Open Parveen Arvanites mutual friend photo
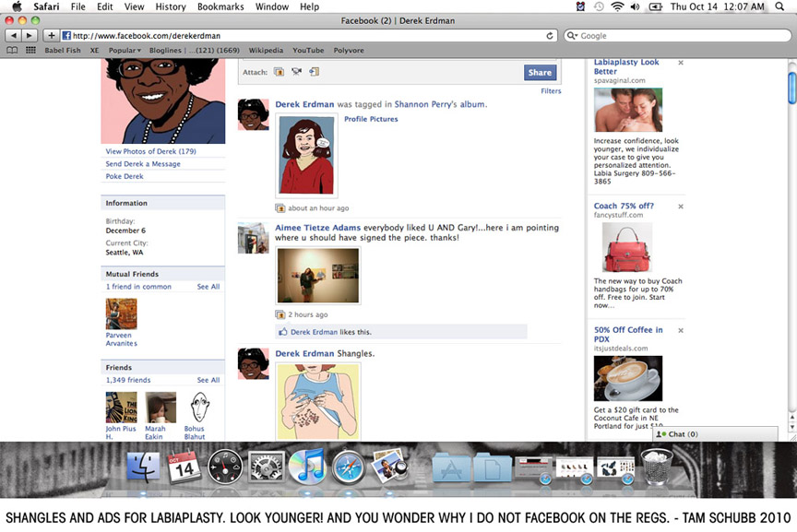Image resolution: width=797 pixels, height=532 pixels. pos(121,314)
